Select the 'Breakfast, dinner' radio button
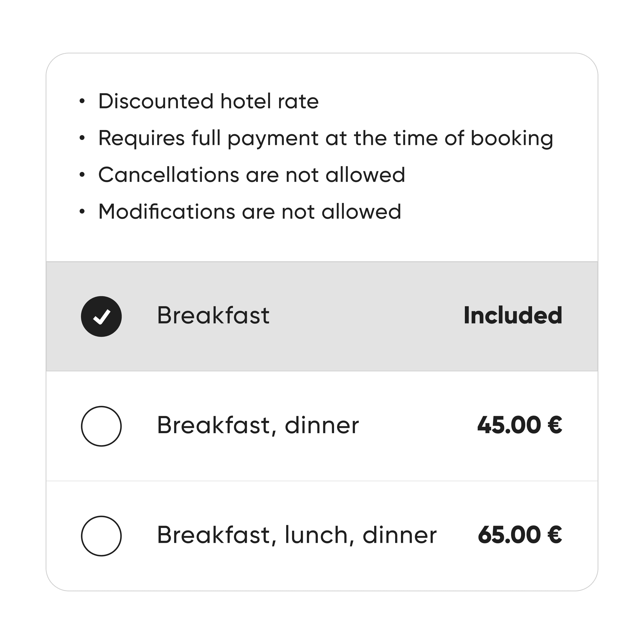This screenshot has width=644, height=644. click(x=101, y=426)
